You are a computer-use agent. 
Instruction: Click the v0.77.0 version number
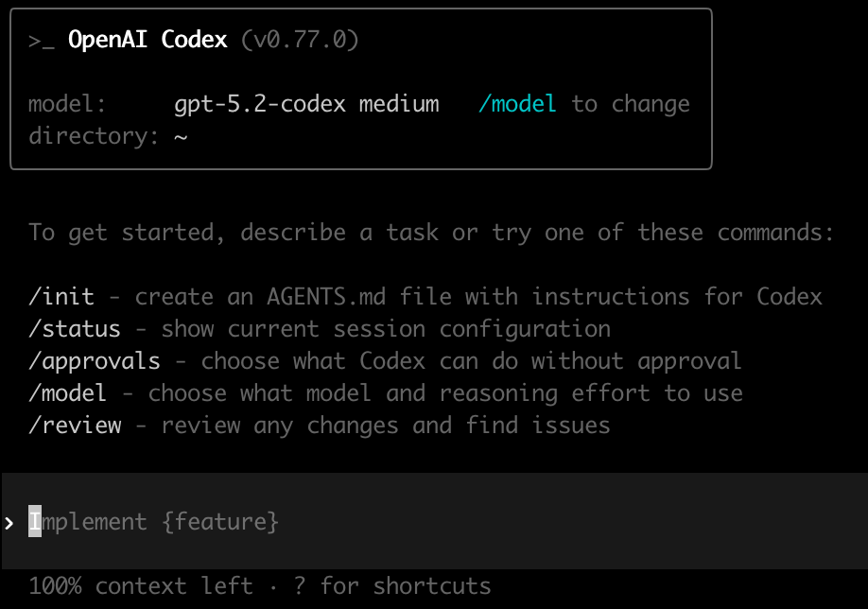click(300, 40)
